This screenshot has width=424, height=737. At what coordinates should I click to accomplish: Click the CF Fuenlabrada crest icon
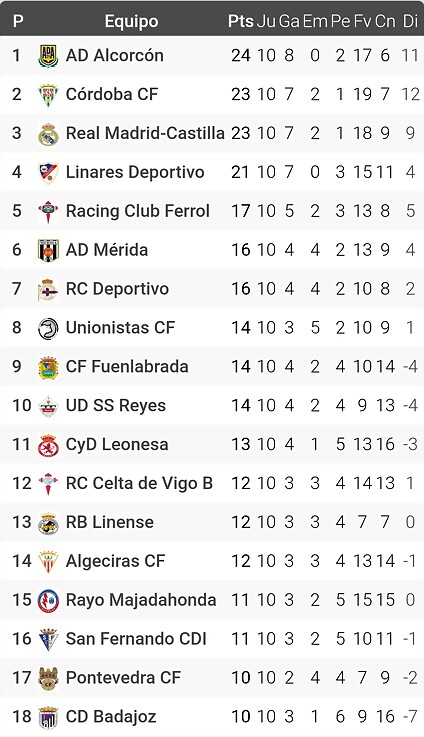[x=48, y=367]
